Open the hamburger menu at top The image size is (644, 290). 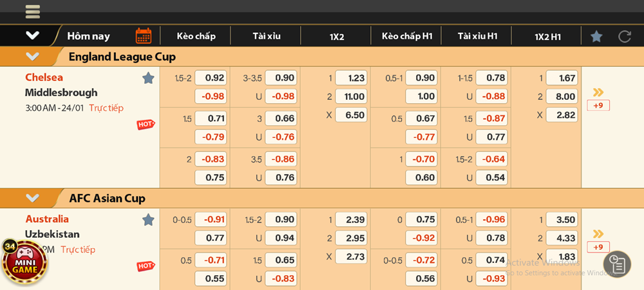point(33,12)
